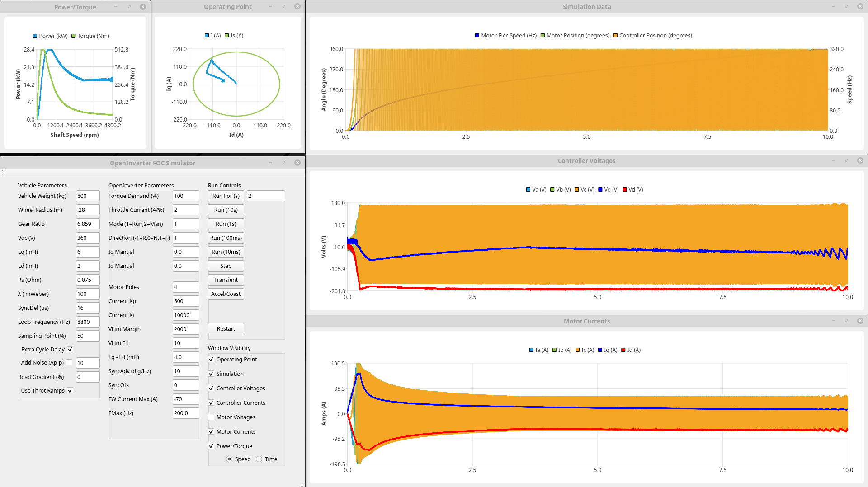This screenshot has height=487, width=868.
Task: Focus the Torque Demand (%) field
Action: click(x=185, y=196)
